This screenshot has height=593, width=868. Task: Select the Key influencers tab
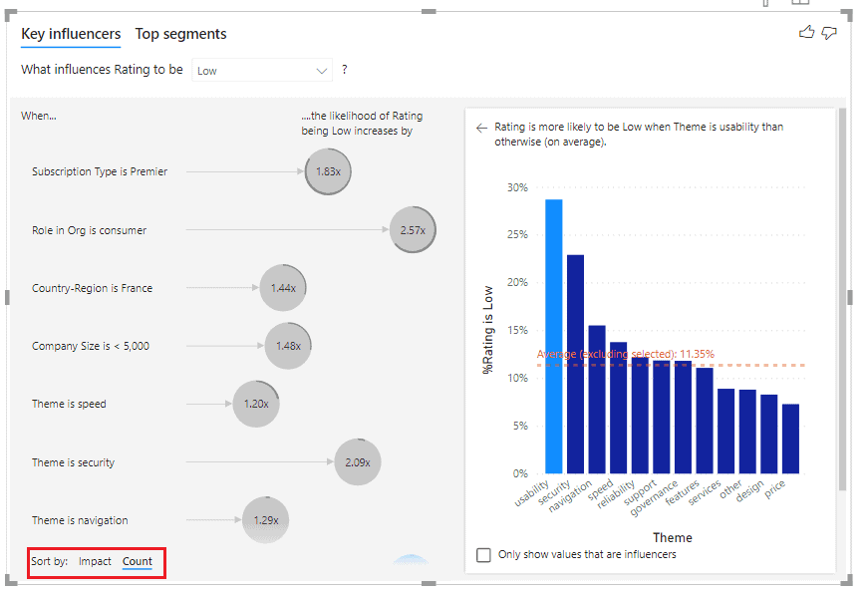70,34
